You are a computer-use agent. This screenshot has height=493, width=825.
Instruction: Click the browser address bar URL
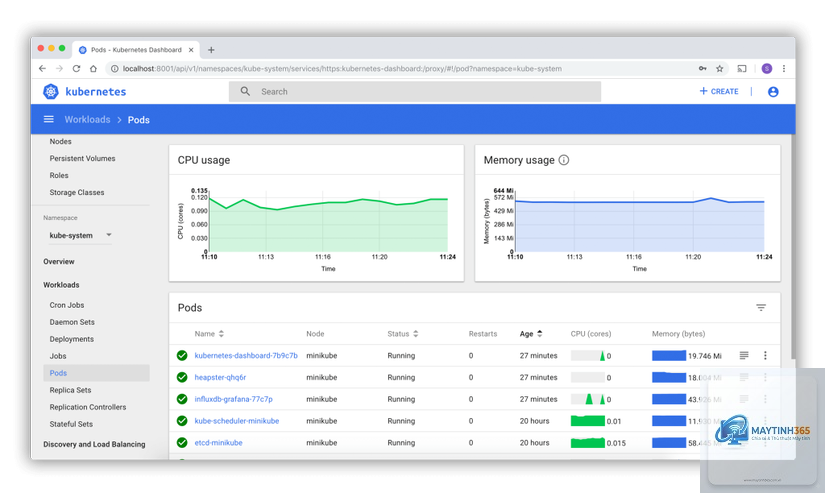[342, 68]
